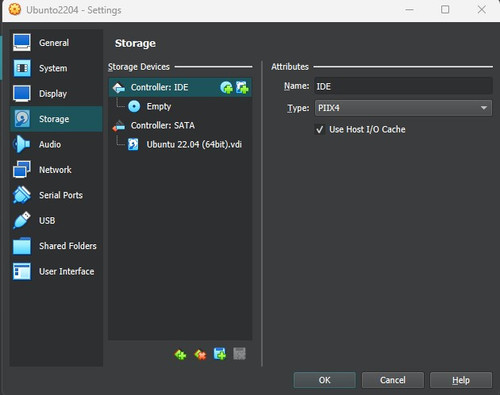Click the Shared Folders folder icon
This screenshot has width=500, height=395.
(x=22, y=246)
